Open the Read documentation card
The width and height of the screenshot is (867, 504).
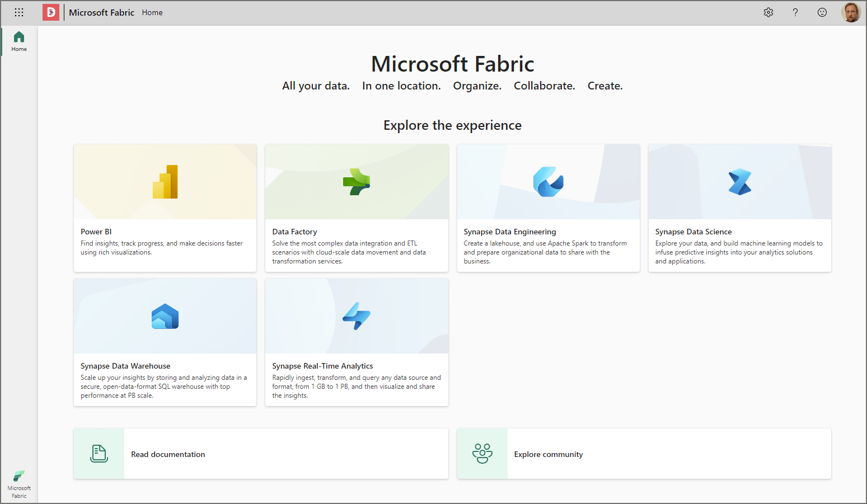point(260,454)
